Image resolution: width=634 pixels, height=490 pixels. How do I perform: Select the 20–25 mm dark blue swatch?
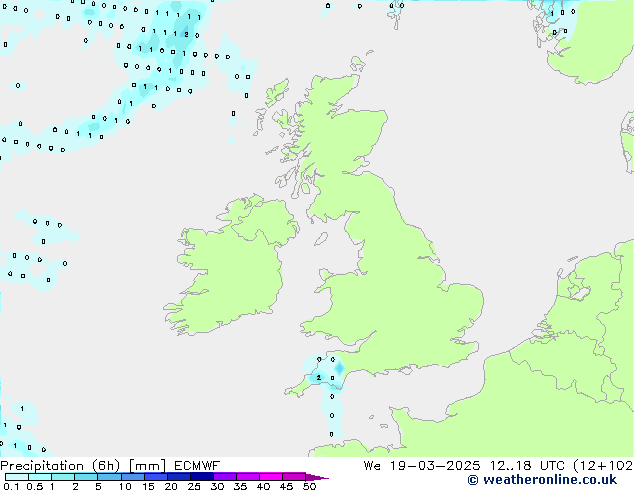click(179, 477)
